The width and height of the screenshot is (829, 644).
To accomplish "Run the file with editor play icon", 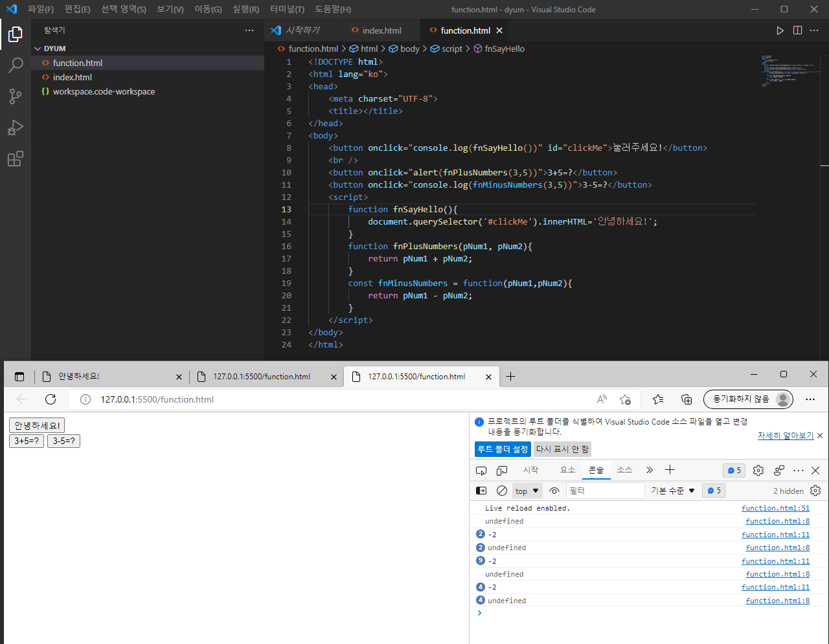I will [x=780, y=30].
